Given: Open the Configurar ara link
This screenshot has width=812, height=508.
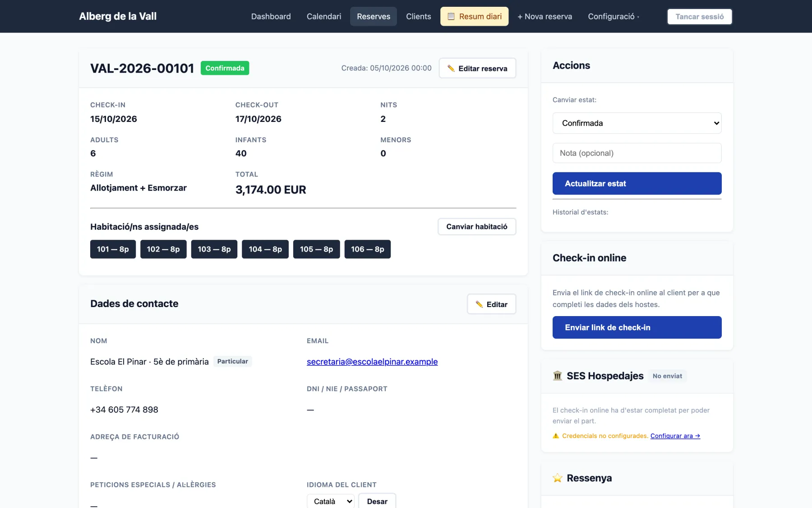Looking at the screenshot, I should 675,436.
